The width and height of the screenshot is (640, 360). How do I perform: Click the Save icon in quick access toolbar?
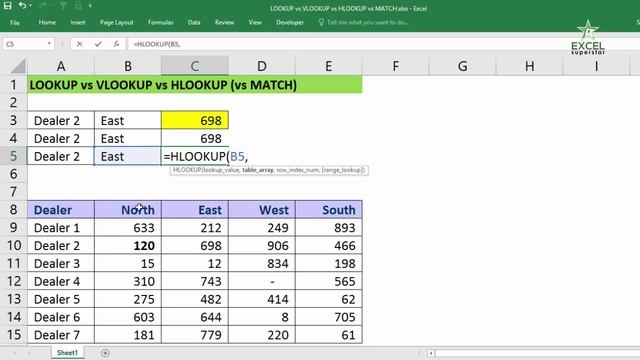click(7, 6)
